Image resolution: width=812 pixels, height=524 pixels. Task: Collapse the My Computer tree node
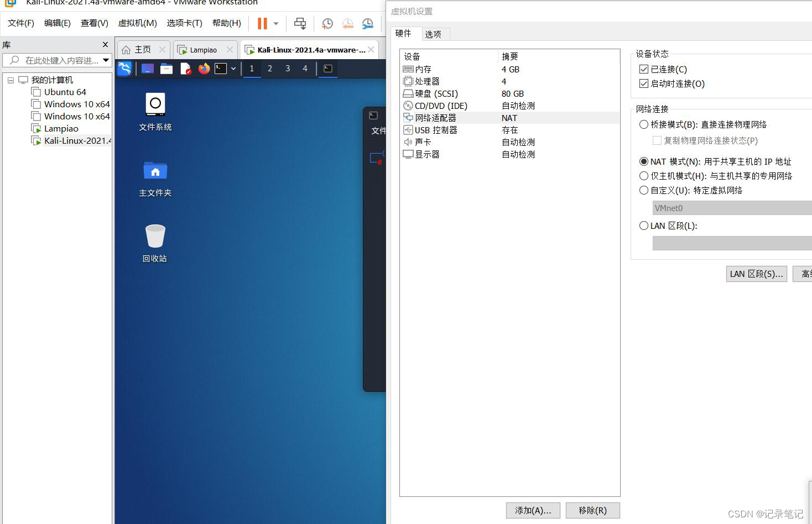tap(11, 80)
